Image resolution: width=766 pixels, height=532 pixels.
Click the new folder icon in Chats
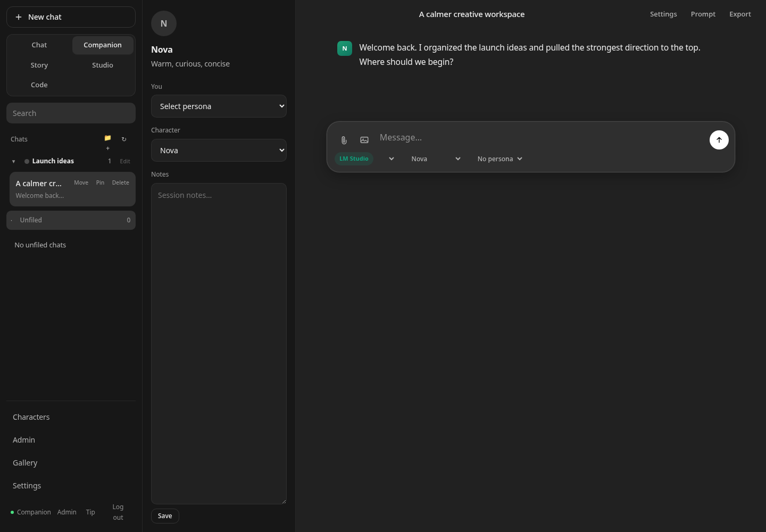(107, 143)
